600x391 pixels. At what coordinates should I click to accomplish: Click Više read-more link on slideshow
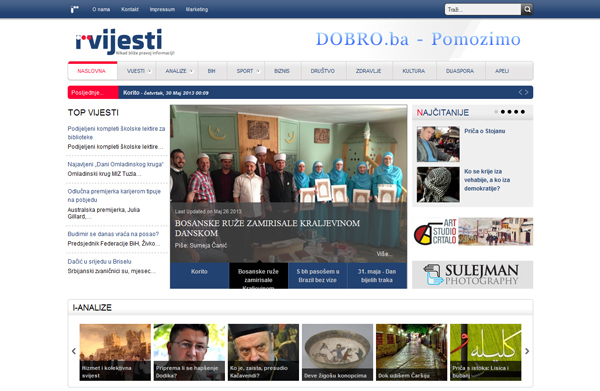point(384,254)
